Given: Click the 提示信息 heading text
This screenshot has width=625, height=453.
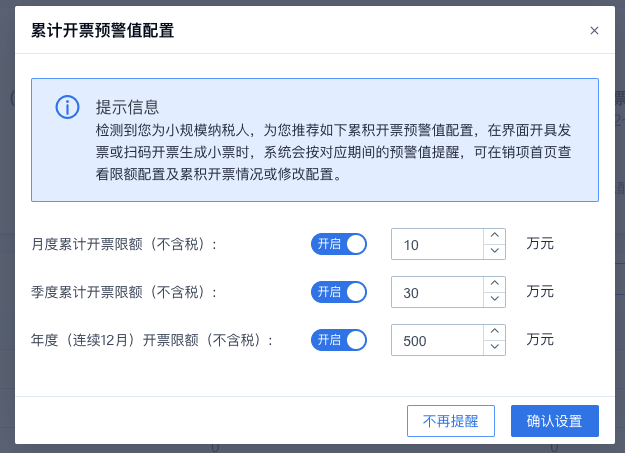Looking at the screenshot, I should (x=127, y=107).
